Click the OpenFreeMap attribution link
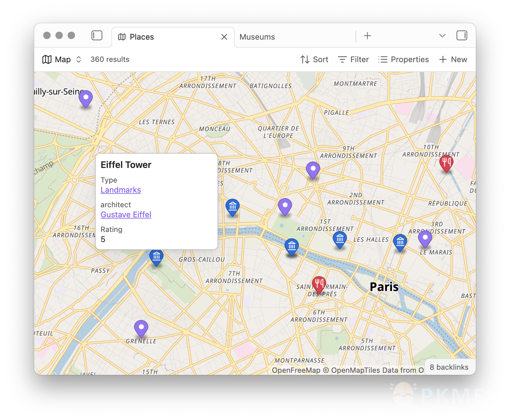Viewport: 510px width, 420px height. tap(296, 370)
